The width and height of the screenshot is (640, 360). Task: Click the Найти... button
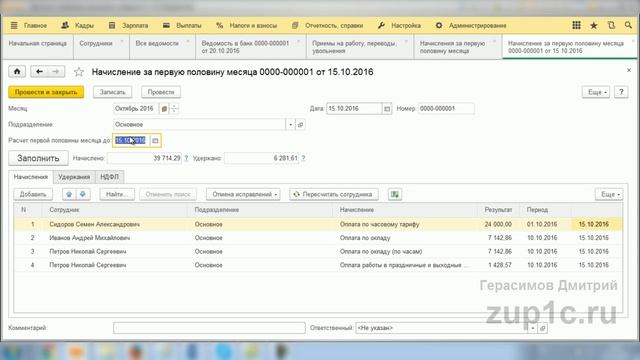tap(117, 194)
